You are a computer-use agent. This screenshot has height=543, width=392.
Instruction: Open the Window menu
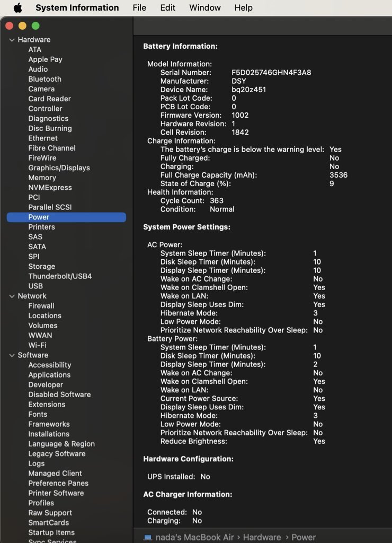point(205,7)
